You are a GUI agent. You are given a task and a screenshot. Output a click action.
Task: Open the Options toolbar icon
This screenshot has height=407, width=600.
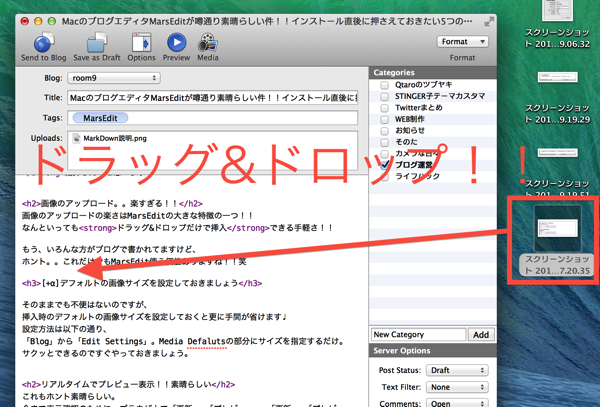(141, 42)
